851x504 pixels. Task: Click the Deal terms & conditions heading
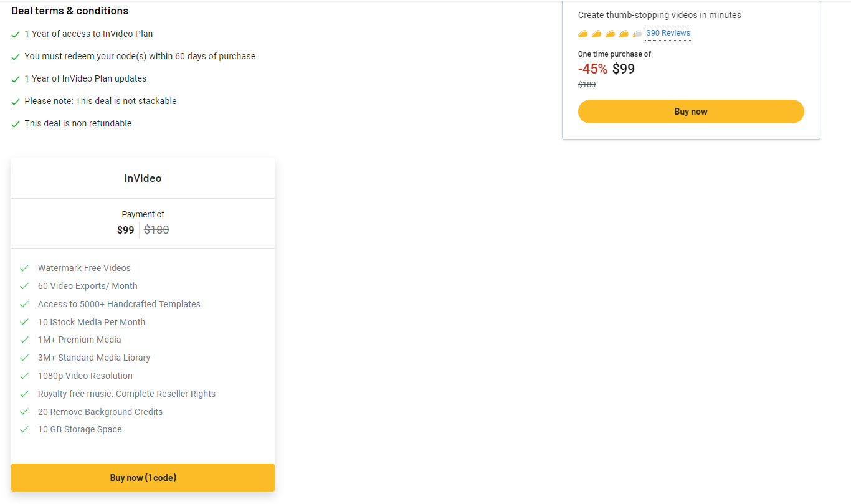(70, 11)
